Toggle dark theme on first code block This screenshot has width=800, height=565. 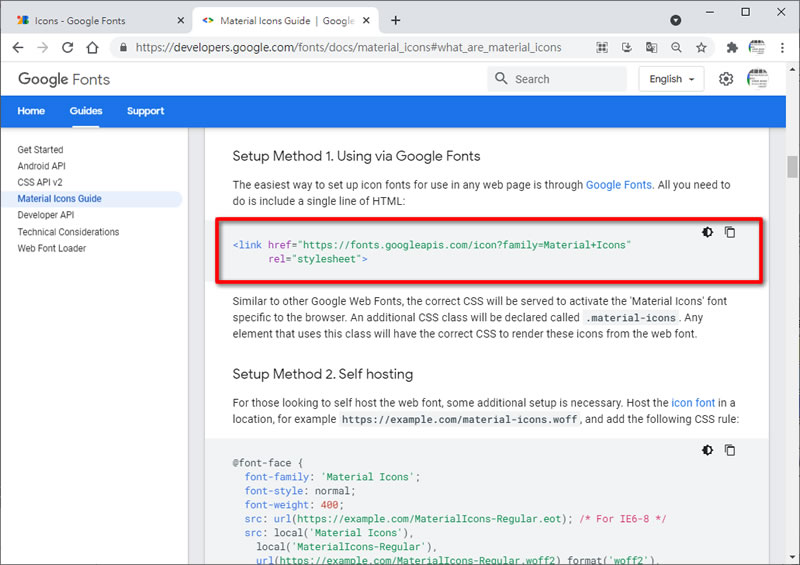707,232
